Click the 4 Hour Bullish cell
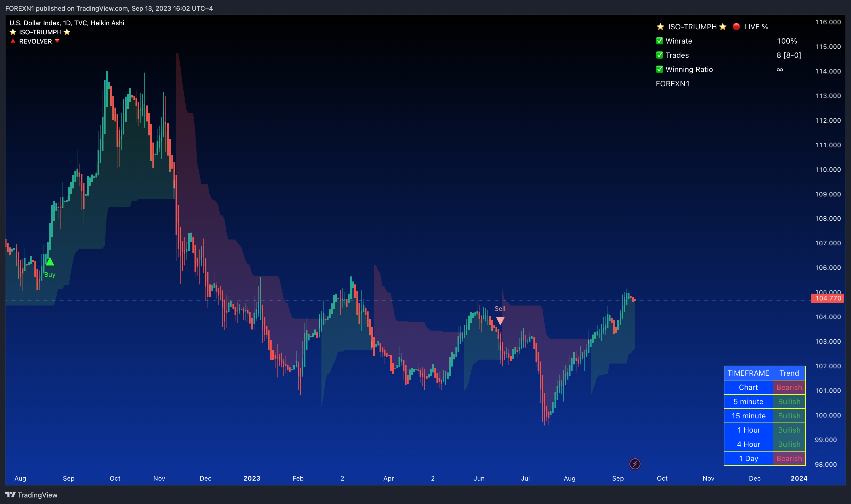This screenshot has height=504, width=851. pos(789,444)
